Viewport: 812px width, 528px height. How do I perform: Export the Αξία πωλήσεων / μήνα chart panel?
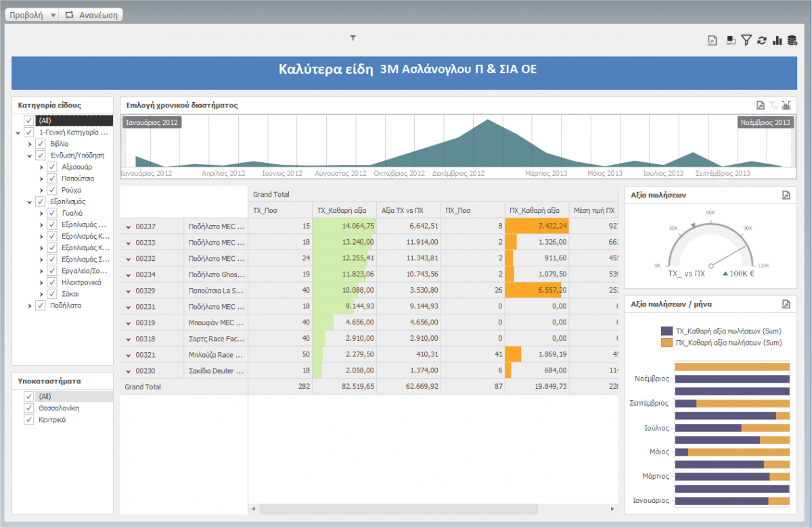[786, 304]
